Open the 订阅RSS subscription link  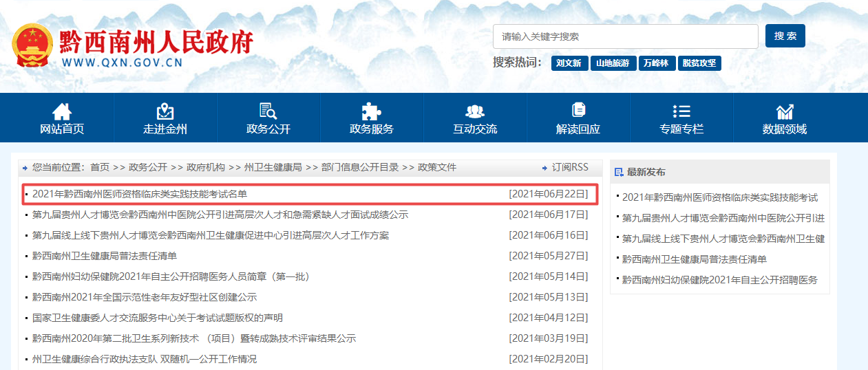pos(570,167)
